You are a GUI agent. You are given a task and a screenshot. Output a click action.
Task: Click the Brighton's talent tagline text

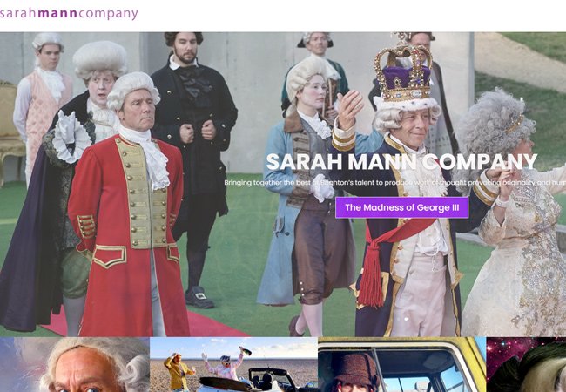395,183
